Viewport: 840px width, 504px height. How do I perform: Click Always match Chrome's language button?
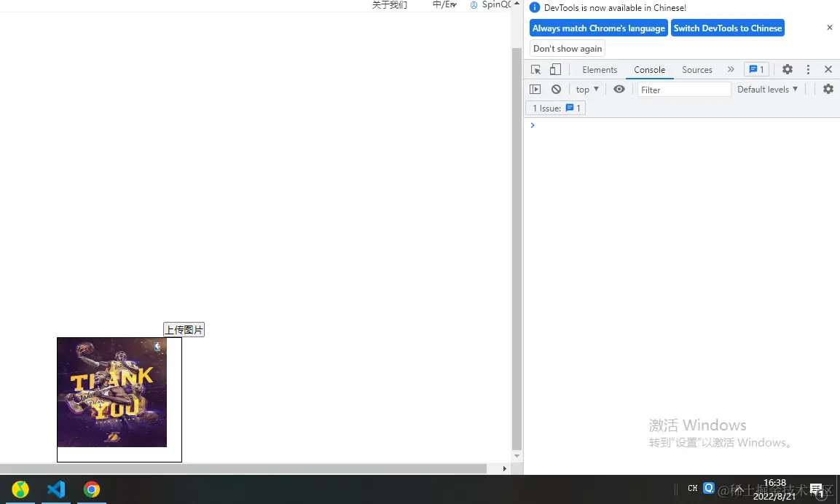(x=598, y=28)
